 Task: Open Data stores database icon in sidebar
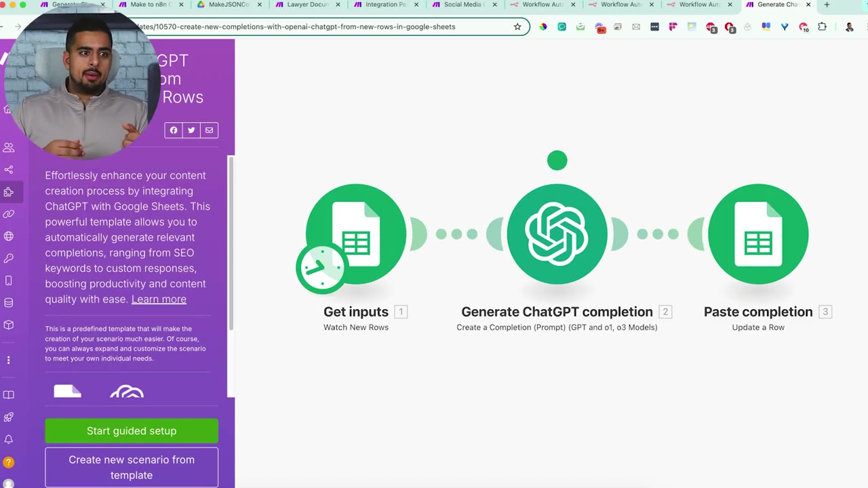9,302
